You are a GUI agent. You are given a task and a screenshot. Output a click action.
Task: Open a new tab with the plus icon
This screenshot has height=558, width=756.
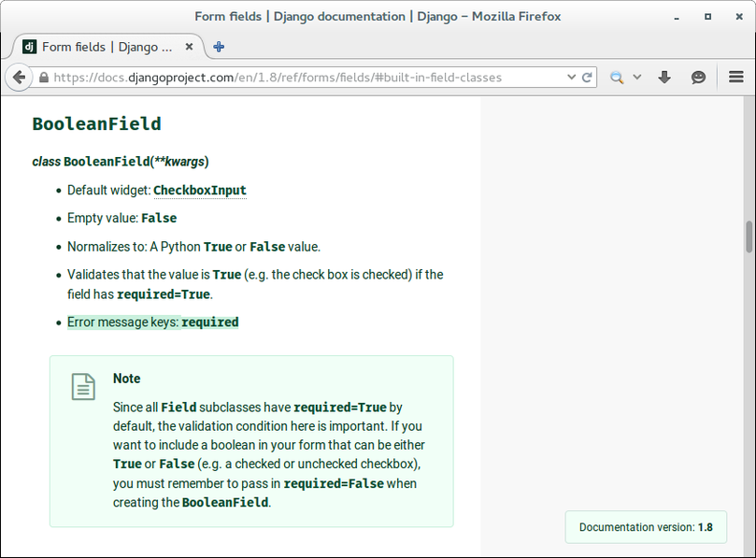[219, 47]
